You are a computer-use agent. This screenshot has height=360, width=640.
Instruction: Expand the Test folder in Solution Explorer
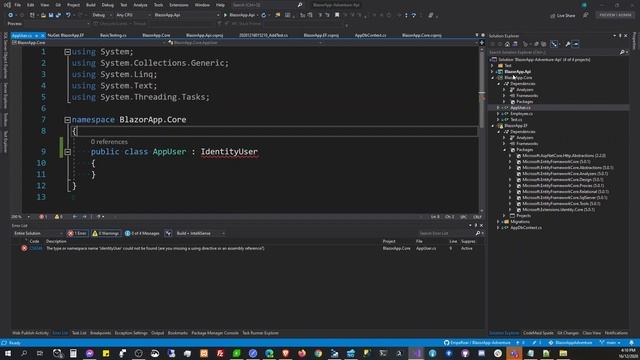(x=492, y=65)
